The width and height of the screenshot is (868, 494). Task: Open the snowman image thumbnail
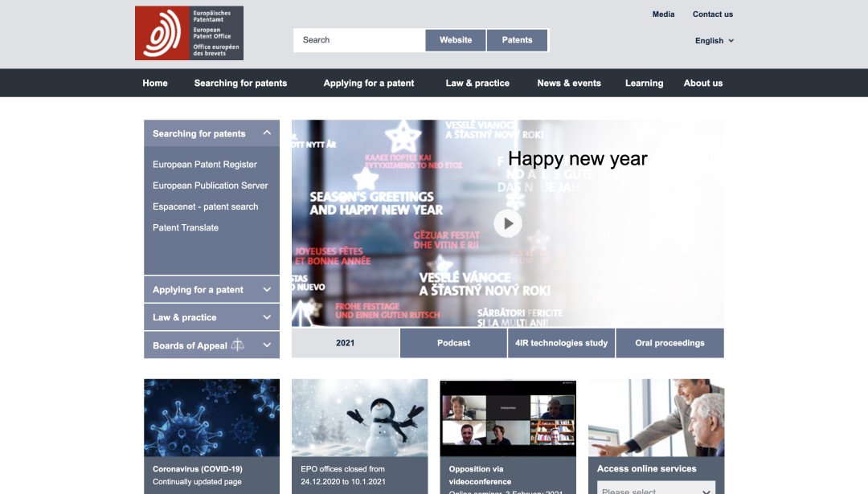(360, 418)
